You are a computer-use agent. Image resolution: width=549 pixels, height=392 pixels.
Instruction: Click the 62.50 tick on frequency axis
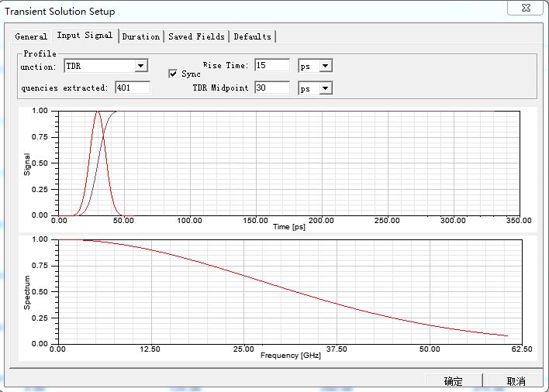tap(522, 349)
